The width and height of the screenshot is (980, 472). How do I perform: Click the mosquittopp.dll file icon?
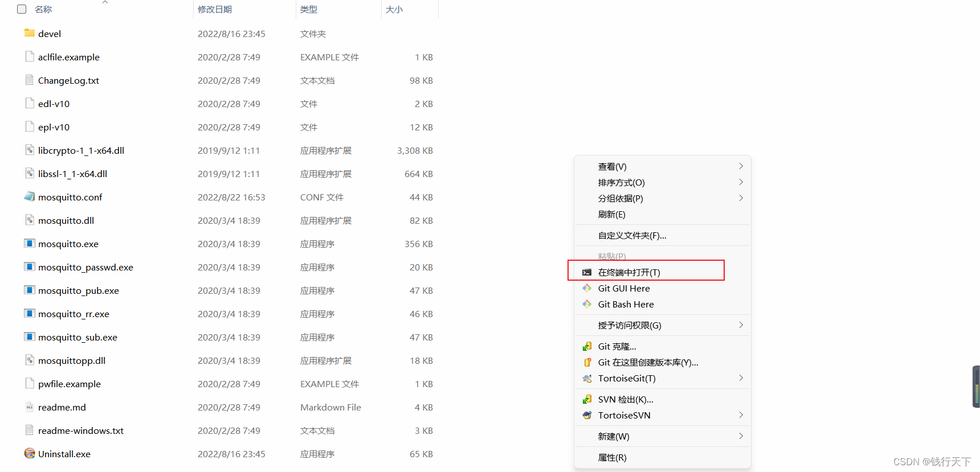pyautogui.click(x=30, y=360)
